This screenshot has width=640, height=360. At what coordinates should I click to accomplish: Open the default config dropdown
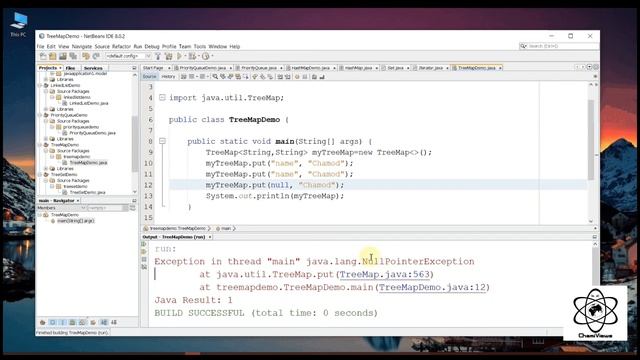[x=129, y=56]
